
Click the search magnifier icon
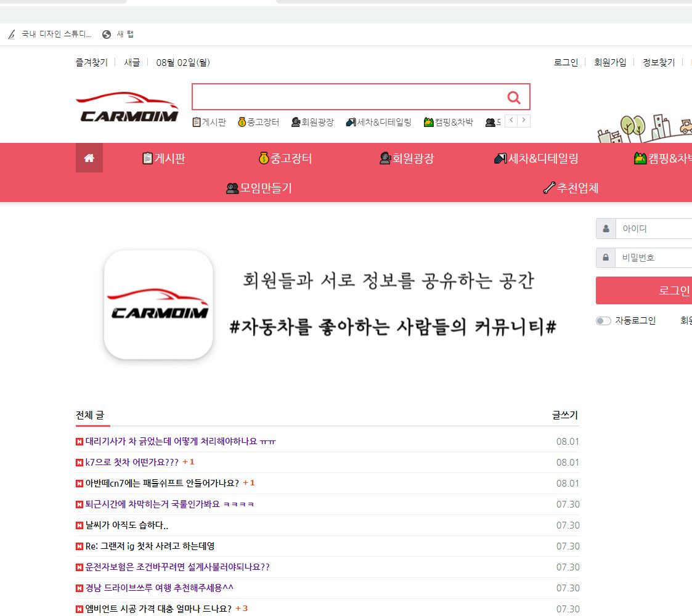[514, 97]
